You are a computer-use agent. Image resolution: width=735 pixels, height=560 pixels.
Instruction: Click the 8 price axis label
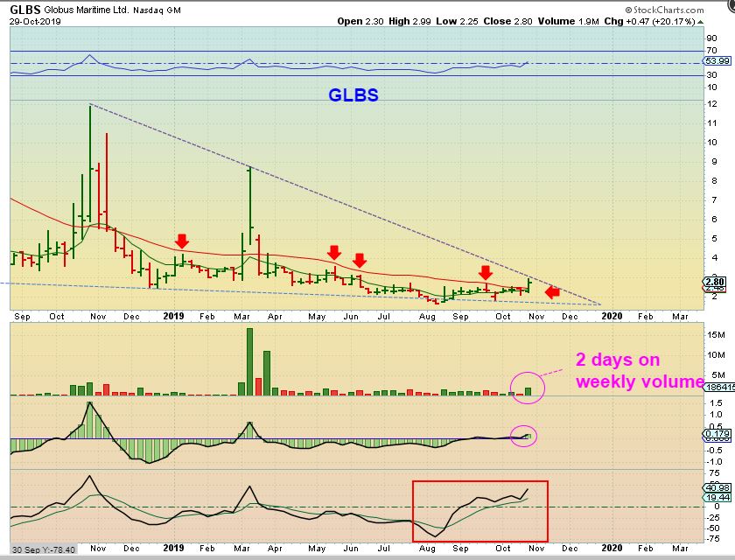pyautogui.click(x=714, y=181)
